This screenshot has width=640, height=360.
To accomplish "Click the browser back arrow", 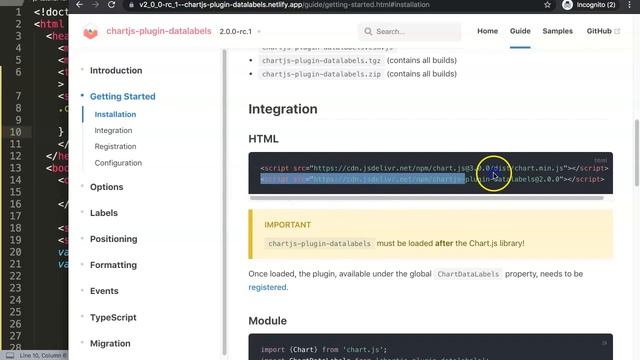I will click(79, 4).
